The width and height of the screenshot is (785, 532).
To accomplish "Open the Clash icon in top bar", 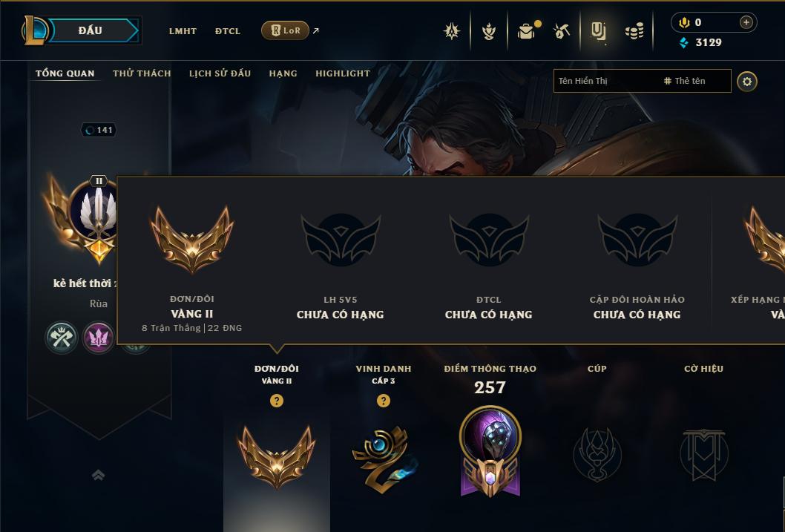I will click(452, 31).
